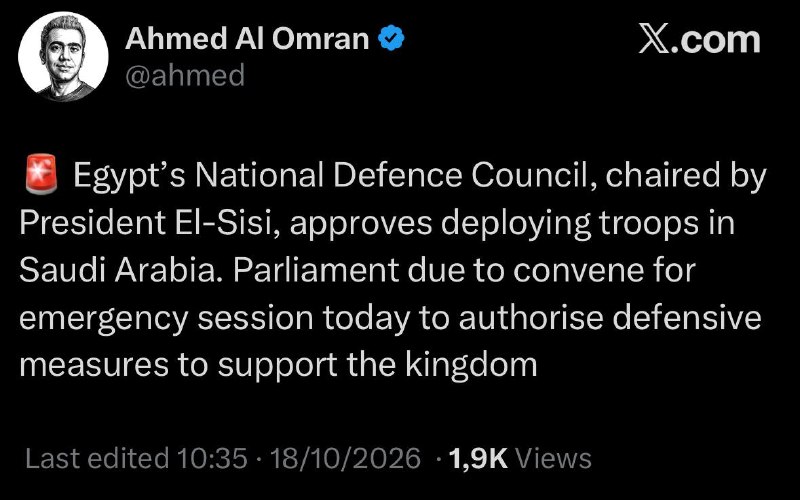Click the X logo in the watermark
The width and height of the screenshot is (800, 500).
(x=654, y=40)
